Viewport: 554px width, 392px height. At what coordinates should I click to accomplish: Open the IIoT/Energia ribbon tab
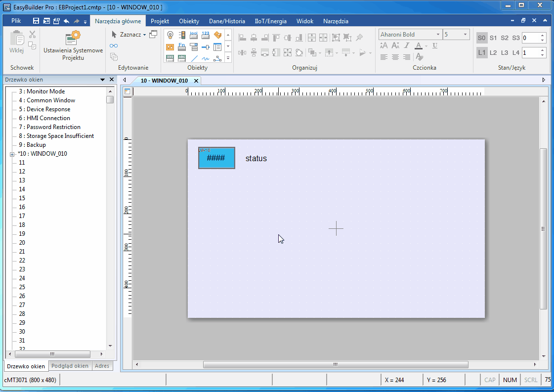tap(271, 21)
